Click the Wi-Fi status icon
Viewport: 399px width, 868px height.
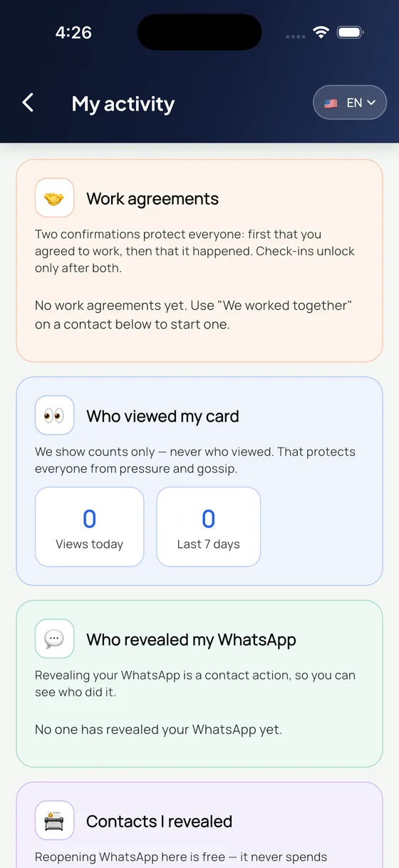tap(321, 33)
